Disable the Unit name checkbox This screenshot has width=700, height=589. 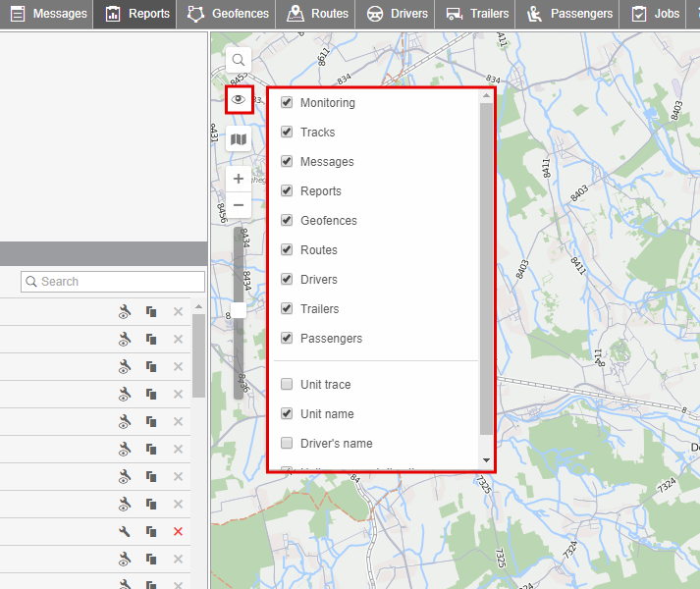(287, 414)
